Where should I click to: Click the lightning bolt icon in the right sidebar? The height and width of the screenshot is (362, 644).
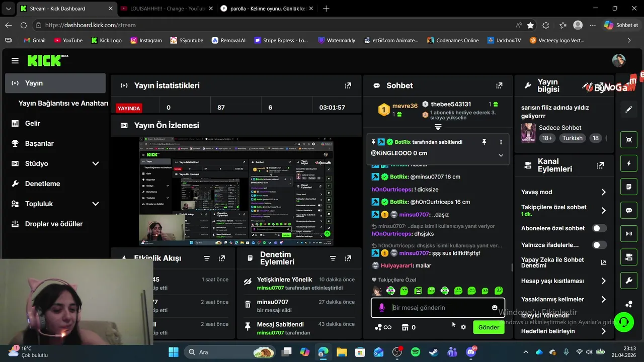[x=629, y=163]
